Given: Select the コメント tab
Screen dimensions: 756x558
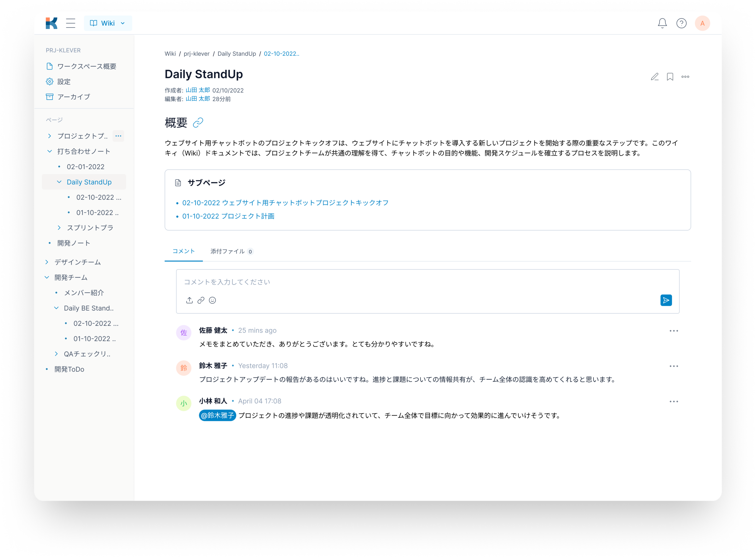Looking at the screenshot, I should (x=183, y=251).
